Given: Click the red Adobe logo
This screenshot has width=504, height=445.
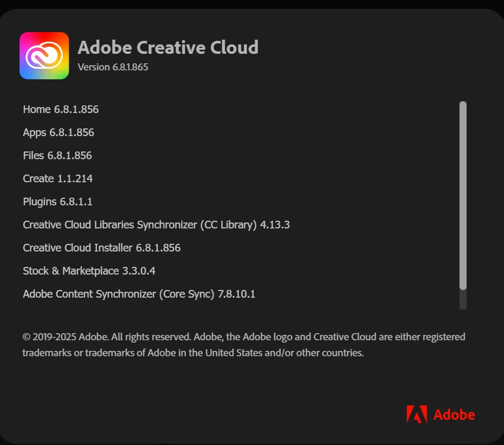Looking at the screenshot, I should (x=441, y=414).
